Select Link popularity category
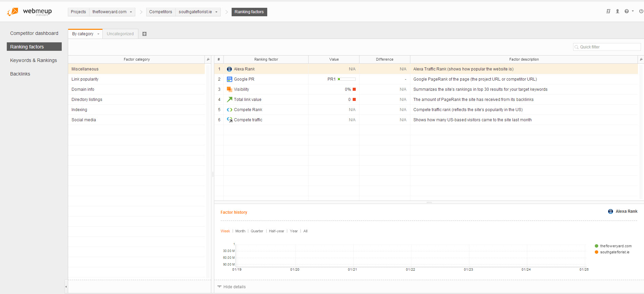644x294 pixels. pyautogui.click(x=137, y=79)
